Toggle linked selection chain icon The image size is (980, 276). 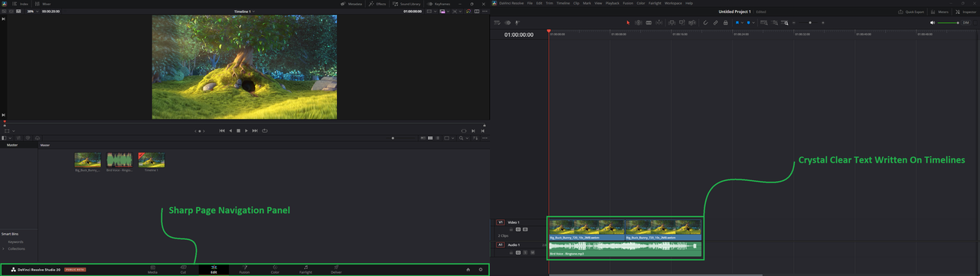pyautogui.click(x=716, y=22)
